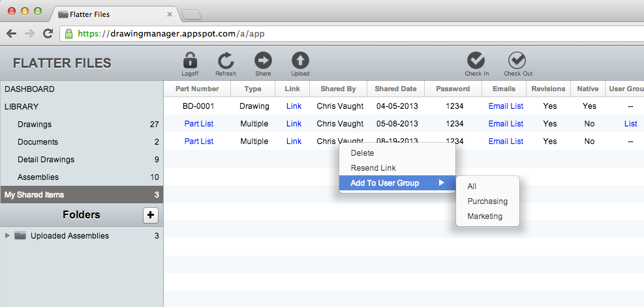This screenshot has width=644, height=307.
Task: Open the new browser tab button
Action: (191, 15)
